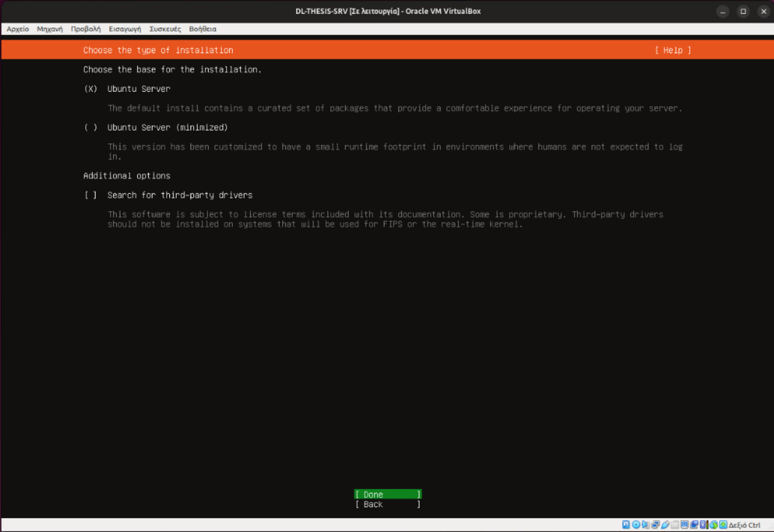Click the display indicator icon in status bar
Screen dimensions: 774x532
[685, 525]
